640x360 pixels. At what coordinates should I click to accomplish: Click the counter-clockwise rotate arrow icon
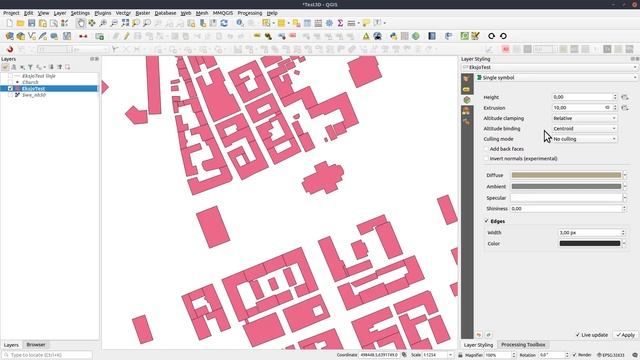(x=503, y=36)
